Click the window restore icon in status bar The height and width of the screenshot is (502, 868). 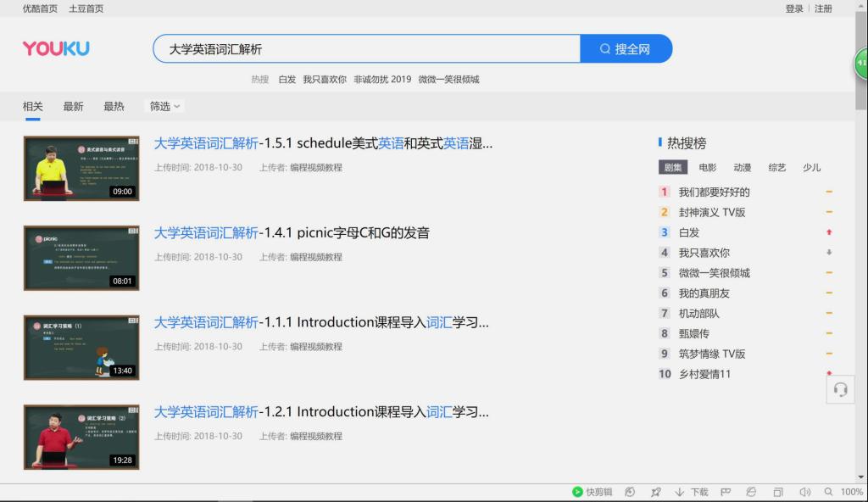click(778, 492)
